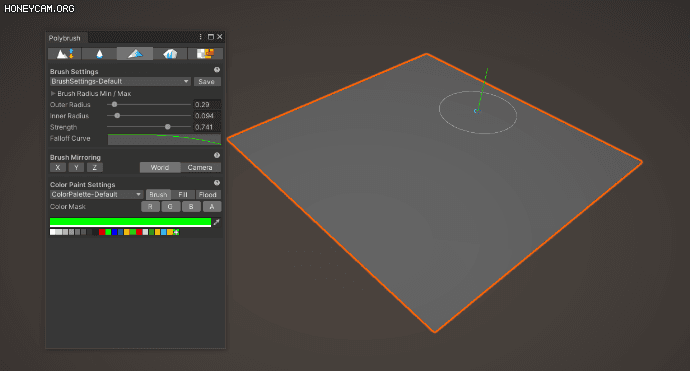Choose the pure blue palette swatch
This screenshot has width=690, height=371.
point(114,232)
